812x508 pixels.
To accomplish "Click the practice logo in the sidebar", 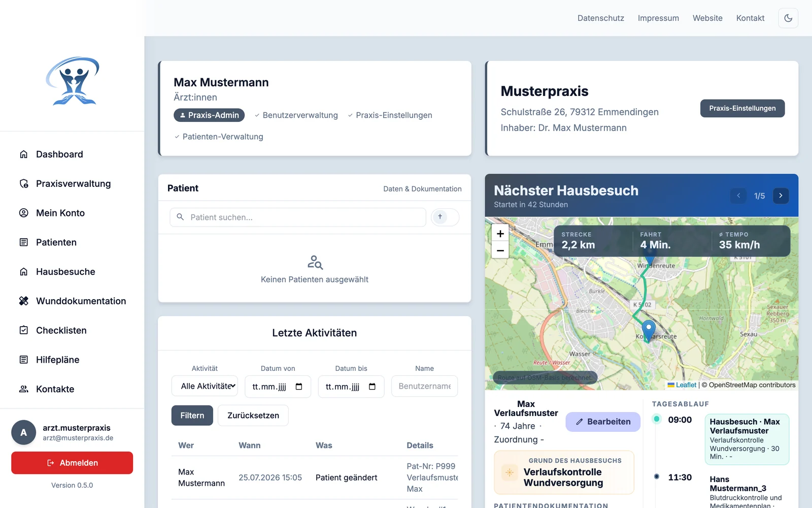I will 73,81.
